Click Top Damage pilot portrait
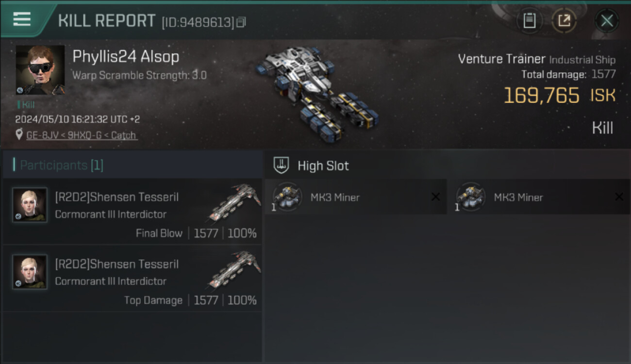The width and height of the screenshot is (631, 364). tap(30, 272)
